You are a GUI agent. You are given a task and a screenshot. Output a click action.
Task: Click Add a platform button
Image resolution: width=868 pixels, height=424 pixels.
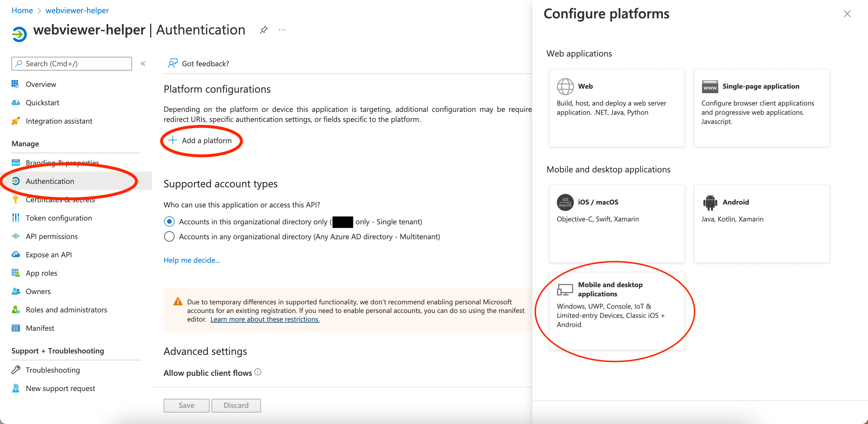click(201, 141)
